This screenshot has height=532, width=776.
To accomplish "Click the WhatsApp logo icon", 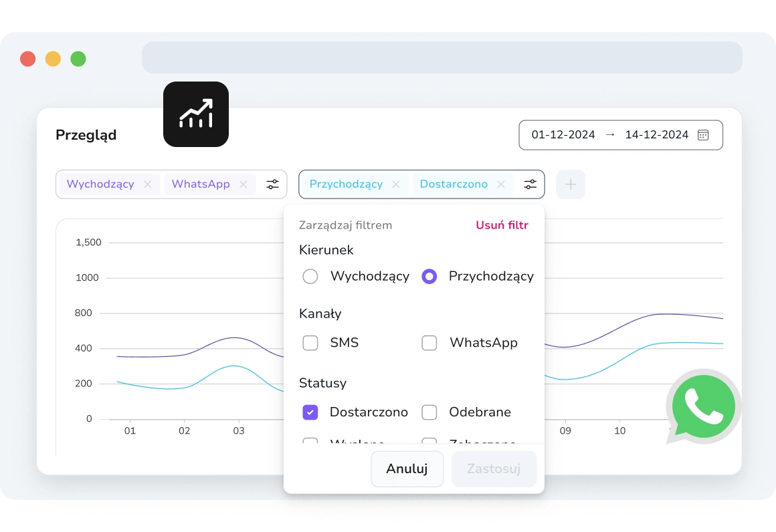I will pyautogui.click(x=703, y=406).
